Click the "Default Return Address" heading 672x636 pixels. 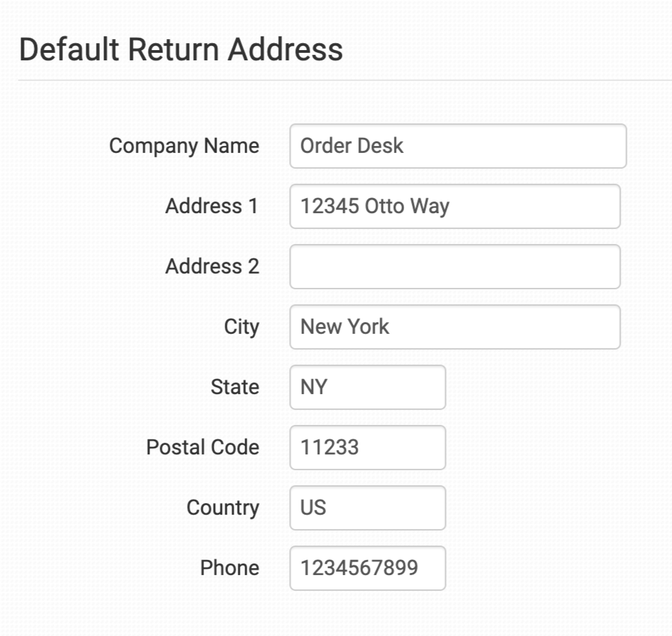(x=181, y=50)
